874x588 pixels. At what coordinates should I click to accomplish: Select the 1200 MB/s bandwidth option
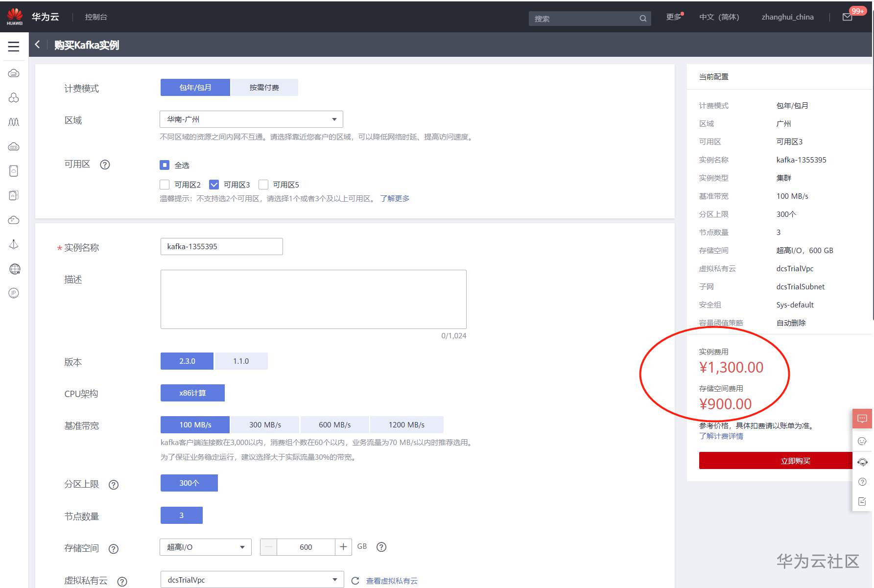[x=406, y=424]
